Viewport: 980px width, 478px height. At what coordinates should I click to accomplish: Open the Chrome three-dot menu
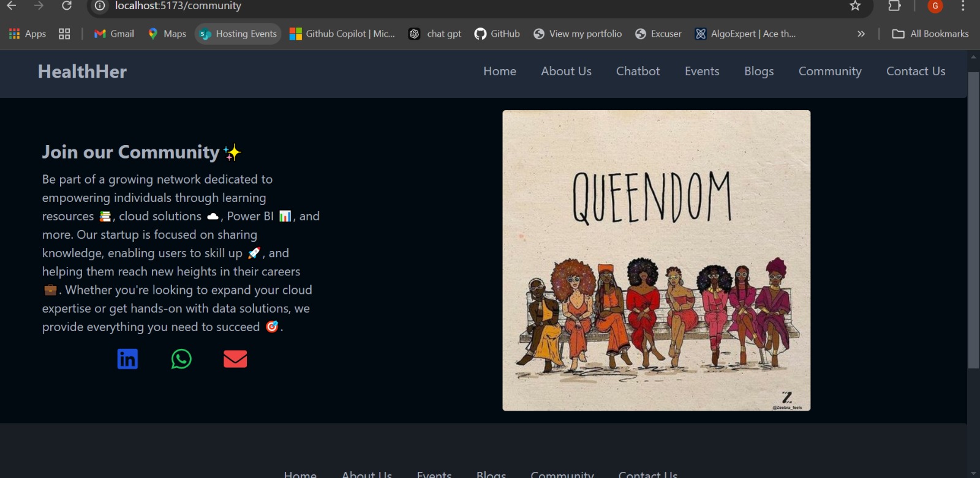tap(963, 6)
